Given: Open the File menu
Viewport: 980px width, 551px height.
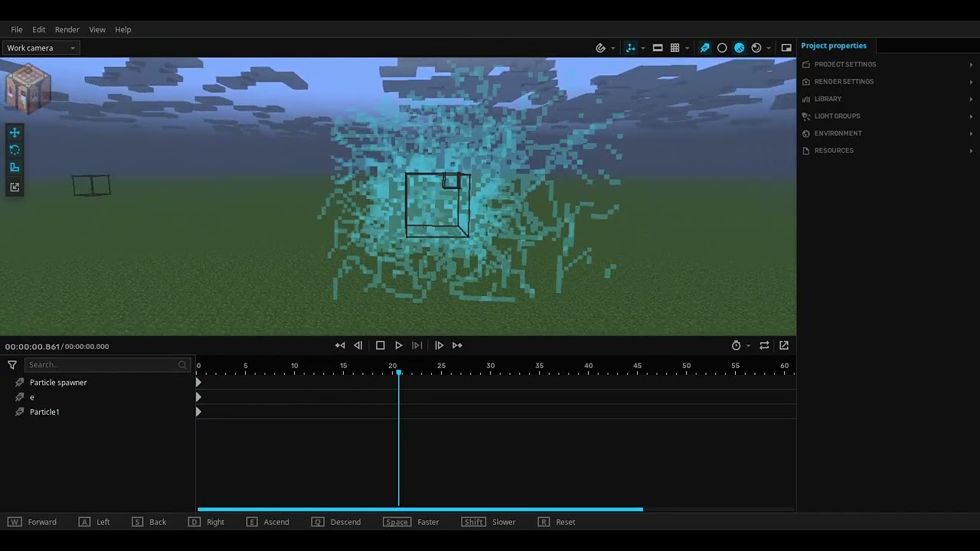Looking at the screenshot, I should tap(16, 29).
